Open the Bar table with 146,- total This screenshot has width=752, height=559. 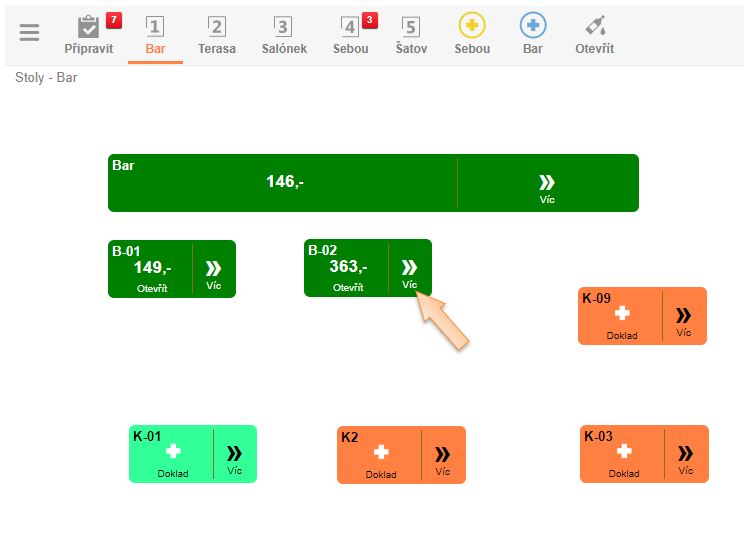point(284,183)
